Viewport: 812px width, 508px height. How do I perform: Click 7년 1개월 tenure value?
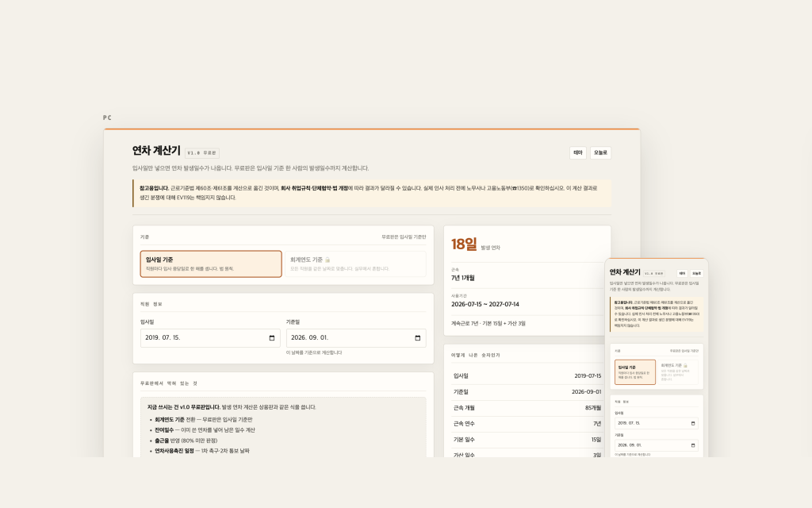coord(463,278)
